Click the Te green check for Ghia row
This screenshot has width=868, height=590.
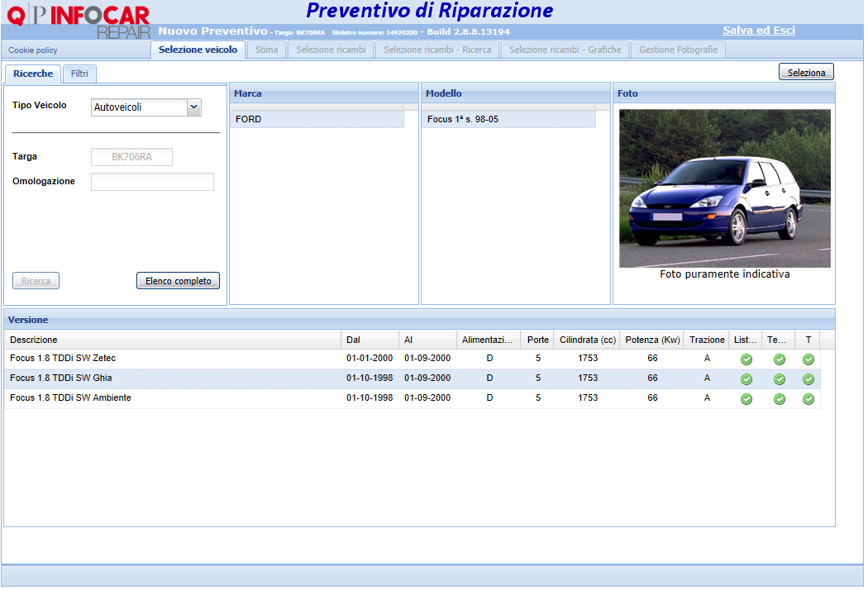tap(780, 379)
